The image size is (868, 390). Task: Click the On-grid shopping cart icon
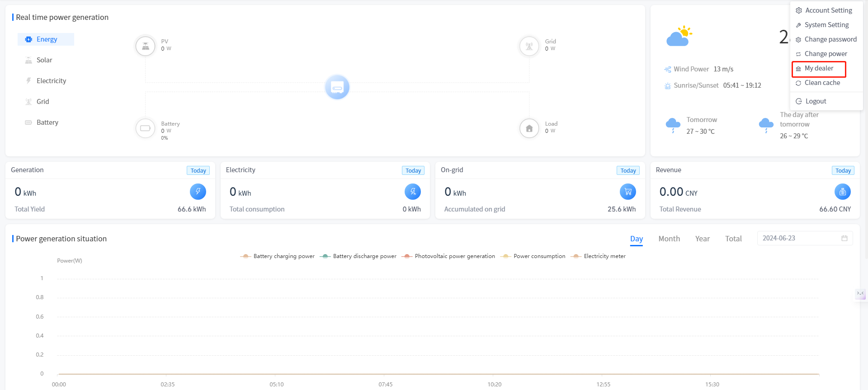pos(627,192)
